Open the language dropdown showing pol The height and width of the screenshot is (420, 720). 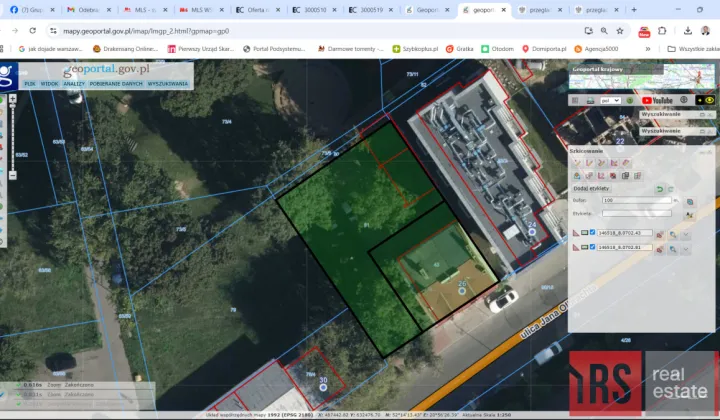[610, 100]
